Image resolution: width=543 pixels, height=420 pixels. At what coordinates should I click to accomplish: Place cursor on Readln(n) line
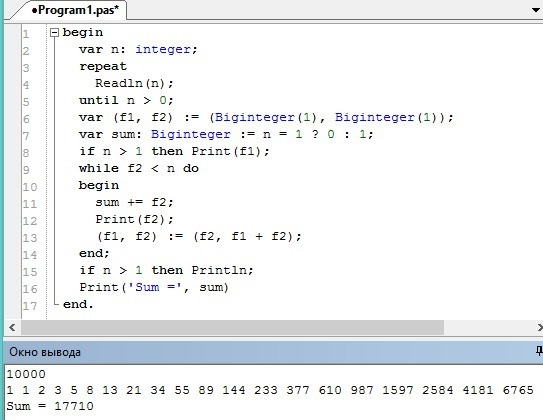tap(134, 83)
